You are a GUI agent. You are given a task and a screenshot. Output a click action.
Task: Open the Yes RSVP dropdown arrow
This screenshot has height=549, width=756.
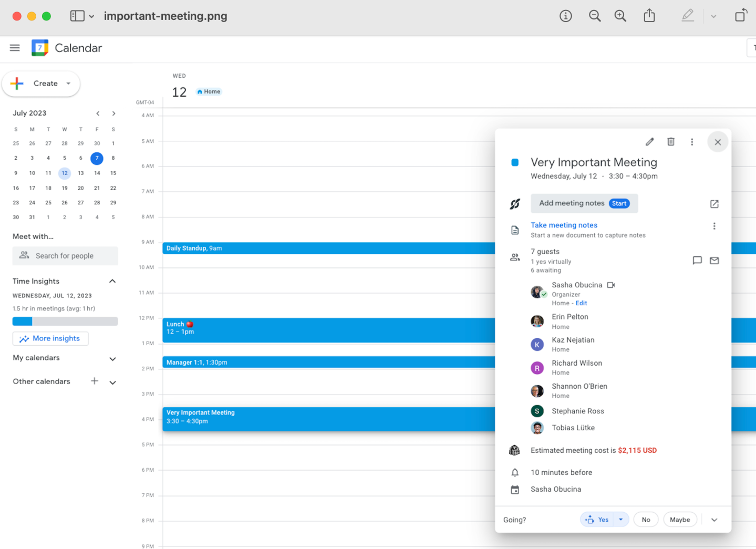pos(621,520)
